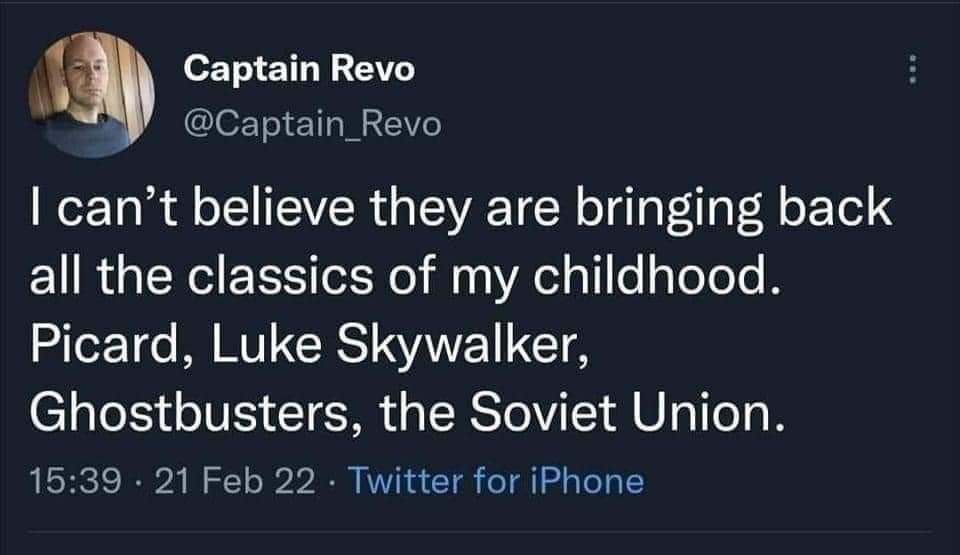The height and width of the screenshot is (555, 960).
Task: Click the divider line below the tweet
Action: [x=480, y=530]
